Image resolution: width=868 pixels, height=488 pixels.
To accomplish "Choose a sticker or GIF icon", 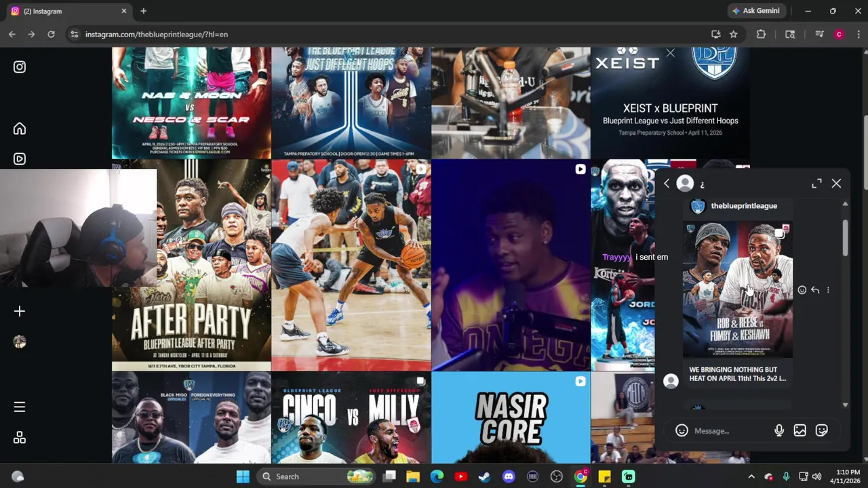I will pos(822,431).
